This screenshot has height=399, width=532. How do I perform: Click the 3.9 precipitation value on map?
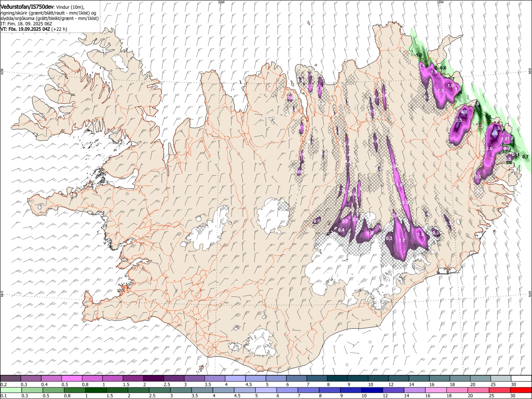click(500, 128)
